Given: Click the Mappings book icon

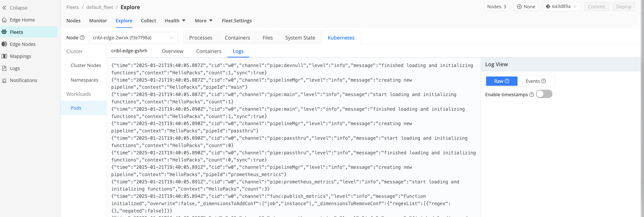Looking at the screenshot, I should (4, 56).
